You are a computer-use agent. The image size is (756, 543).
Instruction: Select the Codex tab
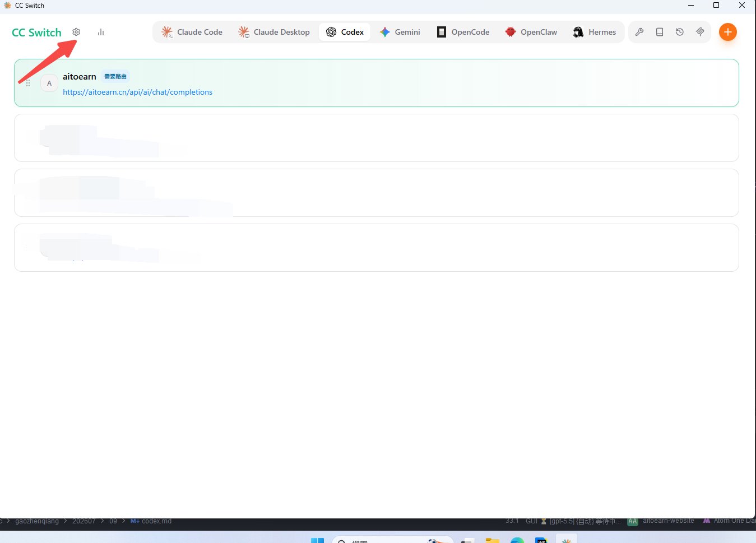345,32
